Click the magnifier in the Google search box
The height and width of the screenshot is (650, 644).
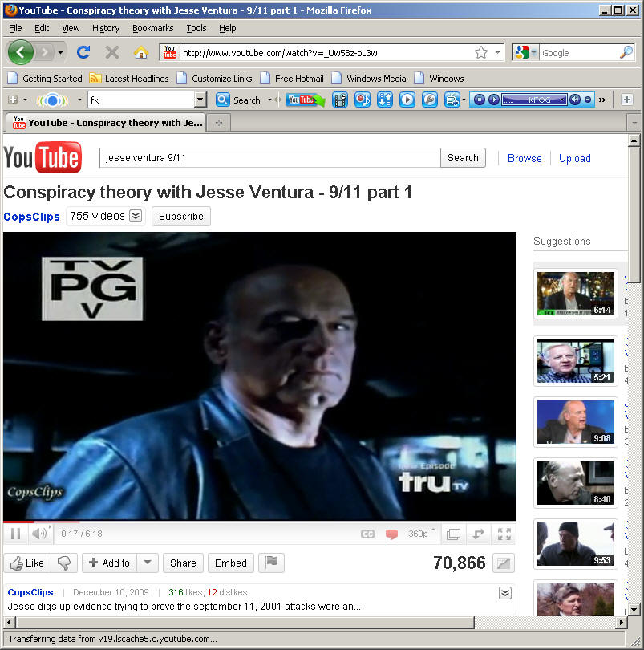click(x=626, y=53)
